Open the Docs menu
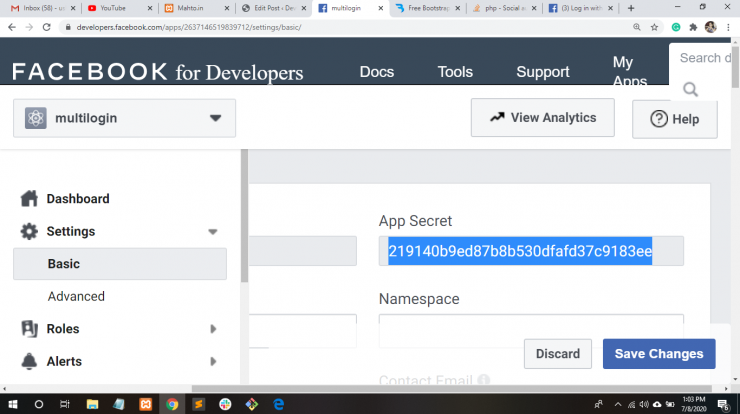The width and height of the screenshot is (740, 414). click(x=377, y=72)
